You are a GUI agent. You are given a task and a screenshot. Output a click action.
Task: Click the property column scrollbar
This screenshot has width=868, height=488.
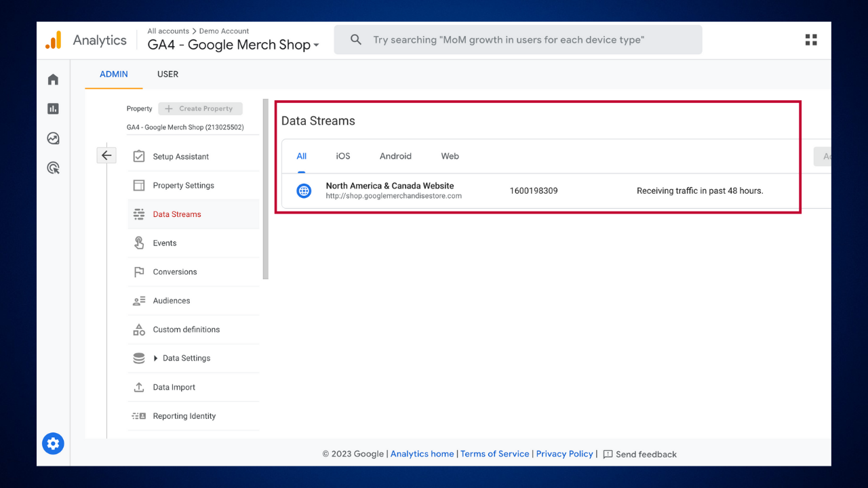(x=265, y=189)
